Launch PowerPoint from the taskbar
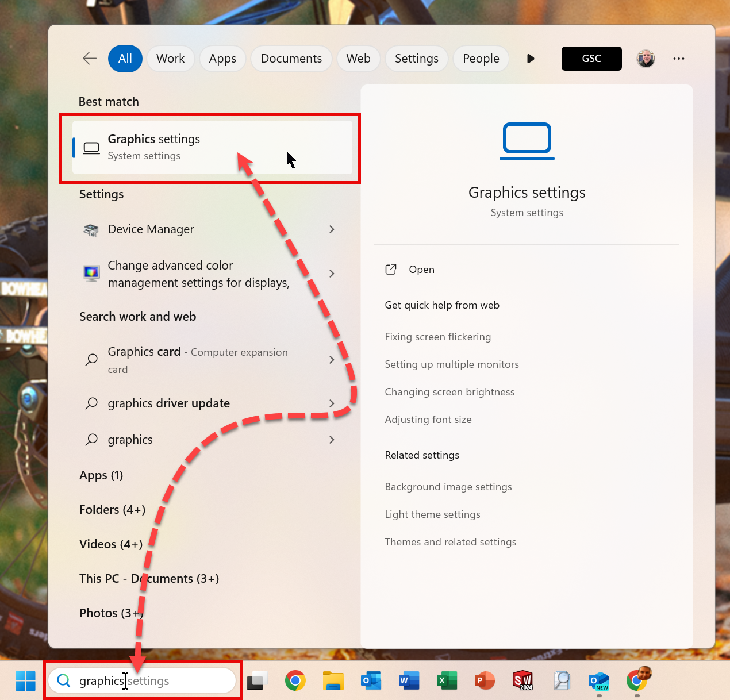The width and height of the screenshot is (730, 700). coord(485,680)
